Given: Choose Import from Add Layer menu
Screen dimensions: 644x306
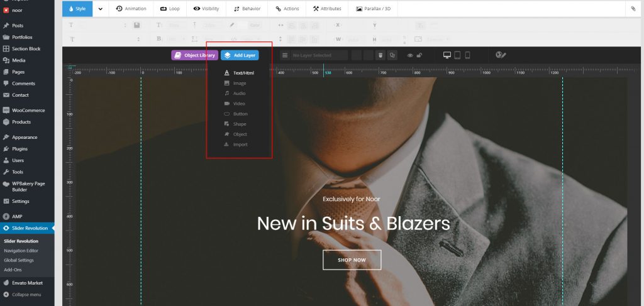Looking at the screenshot, I should click(x=236, y=145).
